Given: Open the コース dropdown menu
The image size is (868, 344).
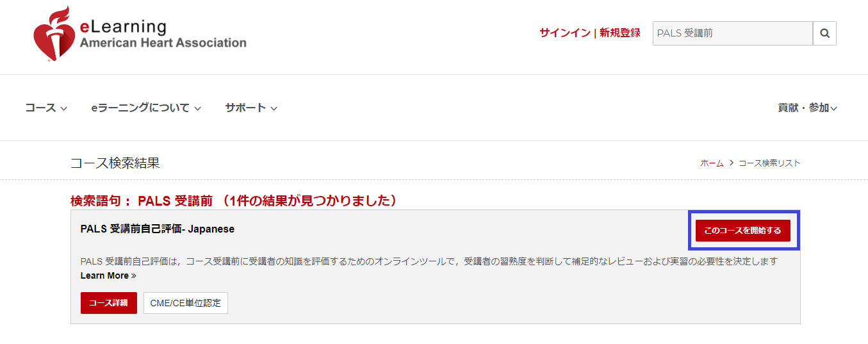Looking at the screenshot, I should coord(46,108).
